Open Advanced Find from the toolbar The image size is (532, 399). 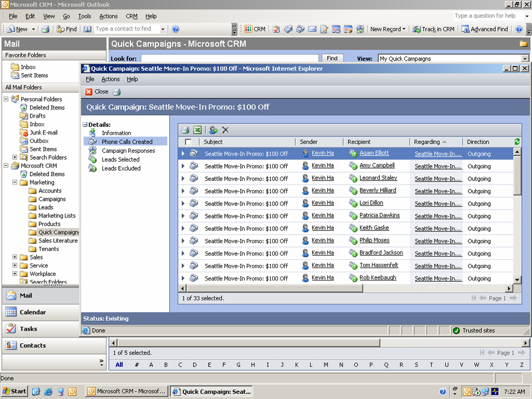coord(485,29)
